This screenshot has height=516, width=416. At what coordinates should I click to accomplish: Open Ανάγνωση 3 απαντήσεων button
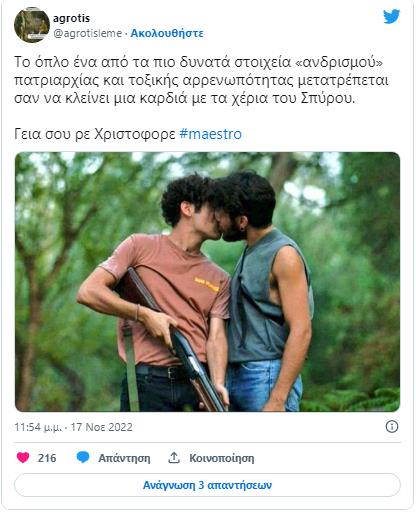pyautogui.click(x=207, y=485)
